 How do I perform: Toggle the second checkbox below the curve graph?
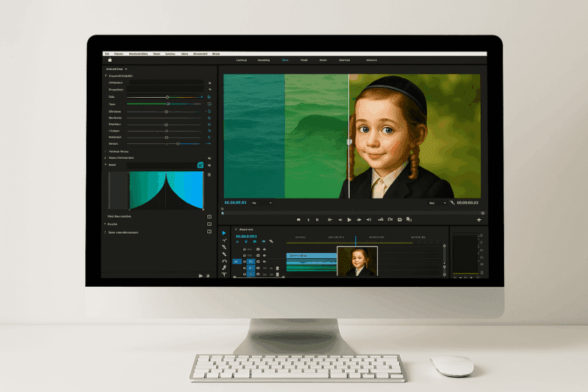209,224
